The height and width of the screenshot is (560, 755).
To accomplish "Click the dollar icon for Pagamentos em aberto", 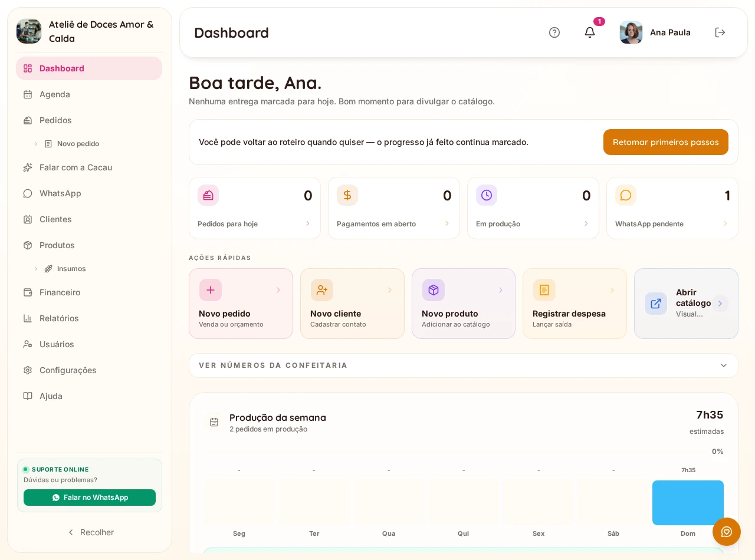I will point(347,195).
